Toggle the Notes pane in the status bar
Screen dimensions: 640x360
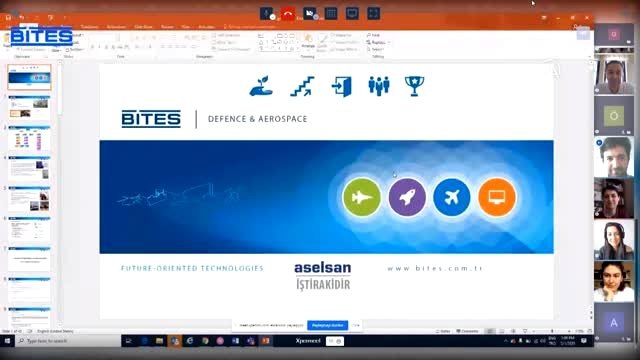pyautogui.click(x=443, y=331)
